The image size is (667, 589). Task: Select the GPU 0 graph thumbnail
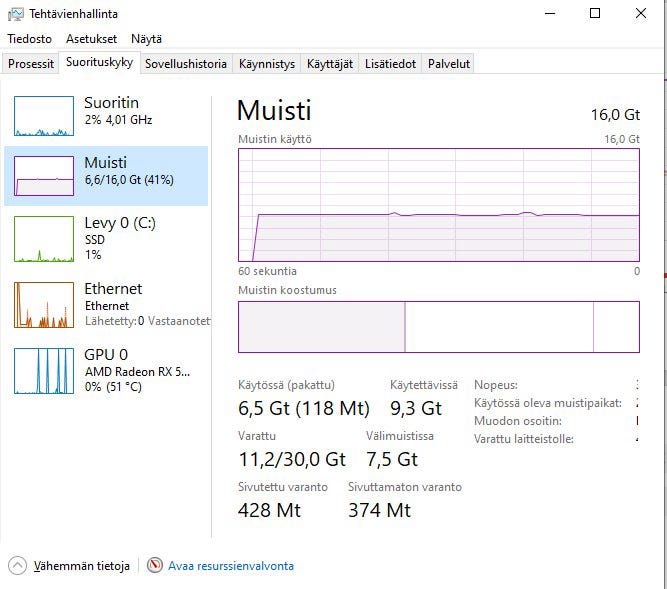point(44,371)
